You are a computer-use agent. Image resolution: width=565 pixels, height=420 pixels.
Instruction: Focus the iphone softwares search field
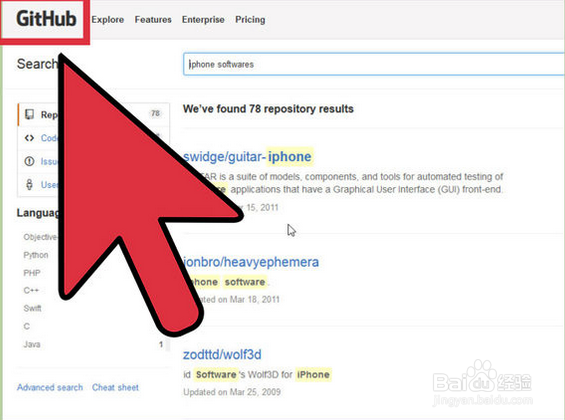[374, 64]
